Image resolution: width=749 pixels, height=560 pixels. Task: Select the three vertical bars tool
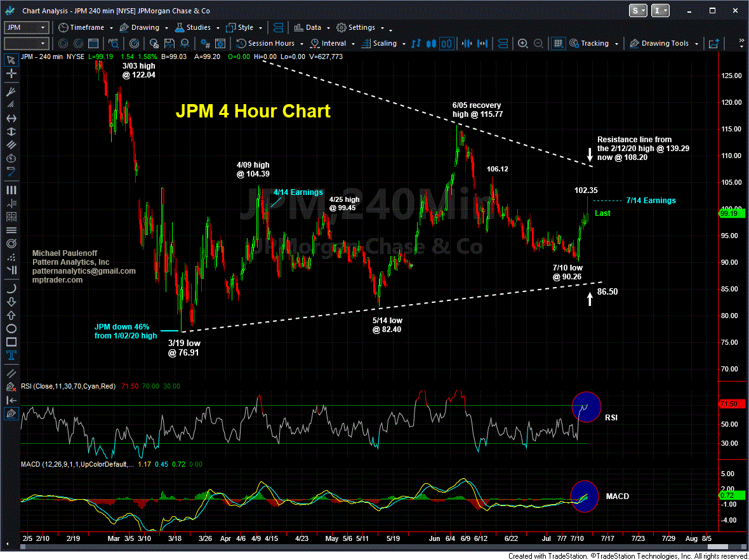[x=11, y=190]
